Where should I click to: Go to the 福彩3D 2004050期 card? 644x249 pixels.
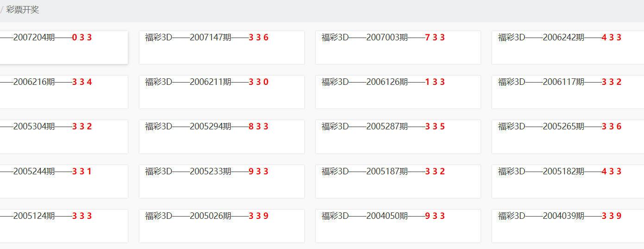(x=398, y=226)
